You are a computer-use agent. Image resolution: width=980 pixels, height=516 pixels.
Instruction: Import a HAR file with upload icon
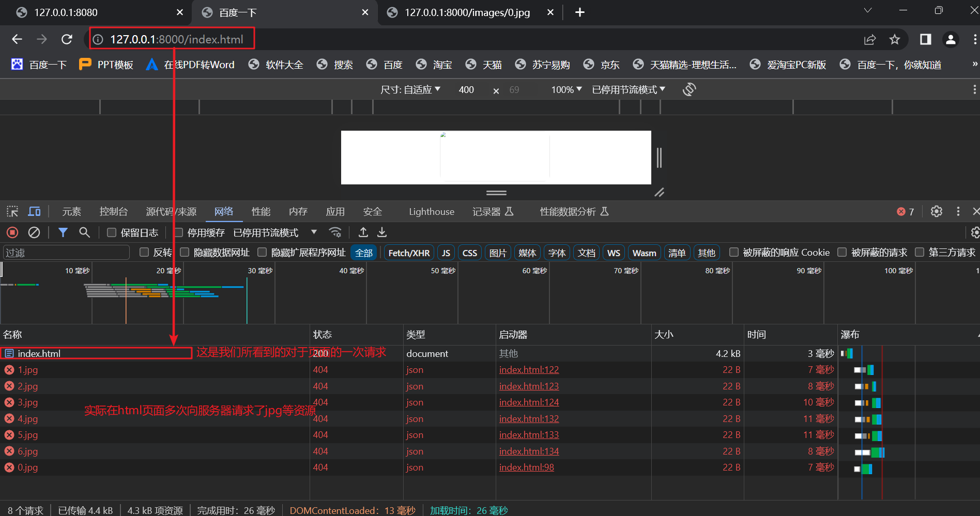[x=363, y=232]
